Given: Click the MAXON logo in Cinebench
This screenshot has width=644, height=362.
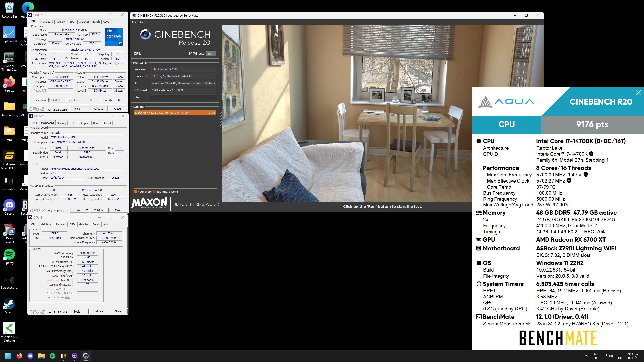Looking at the screenshot, I should pos(149,203).
